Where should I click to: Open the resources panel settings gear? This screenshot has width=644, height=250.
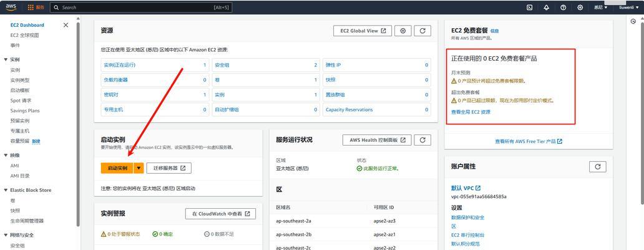tap(403, 31)
